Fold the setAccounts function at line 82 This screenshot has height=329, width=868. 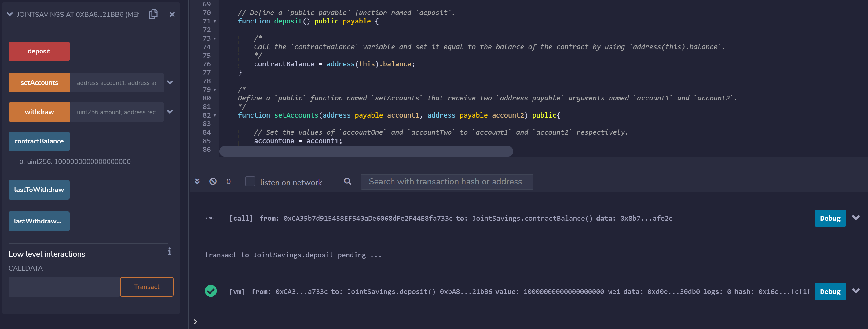[215, 115]
